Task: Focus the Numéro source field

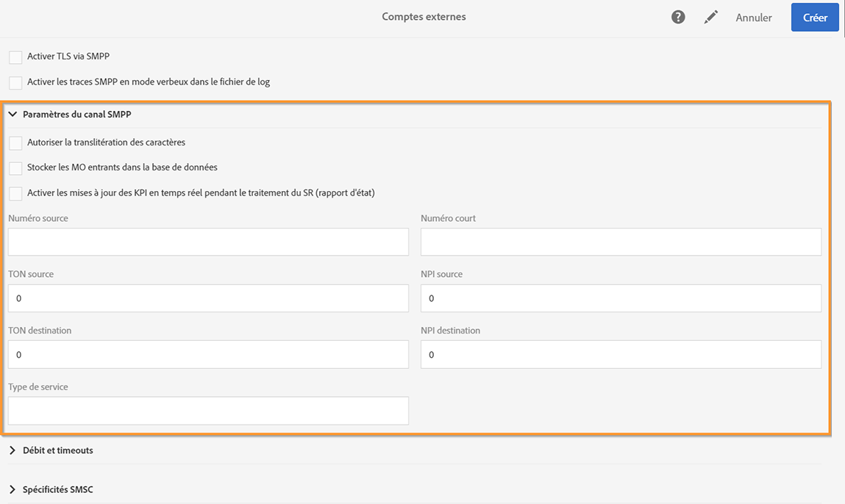Action: point(208,242)
